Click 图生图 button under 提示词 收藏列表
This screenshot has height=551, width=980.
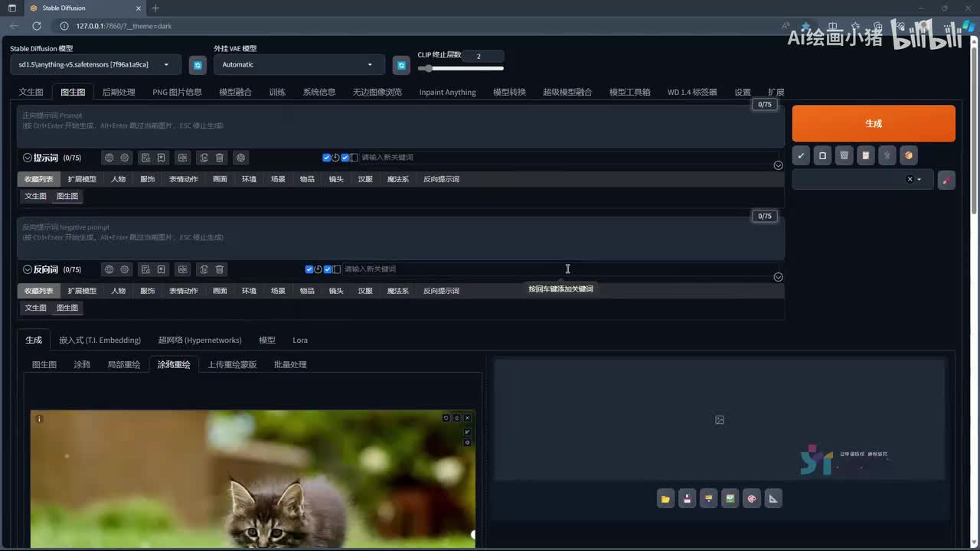pyautogui.click(x=67, y=196)
